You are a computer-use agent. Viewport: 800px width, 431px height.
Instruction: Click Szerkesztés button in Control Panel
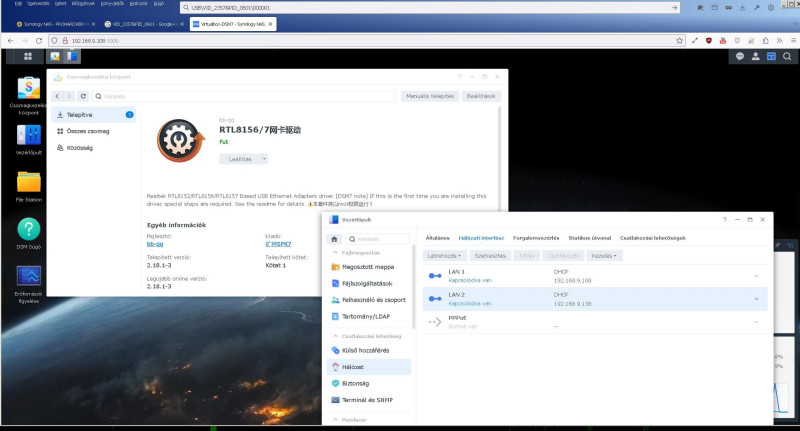490,256
